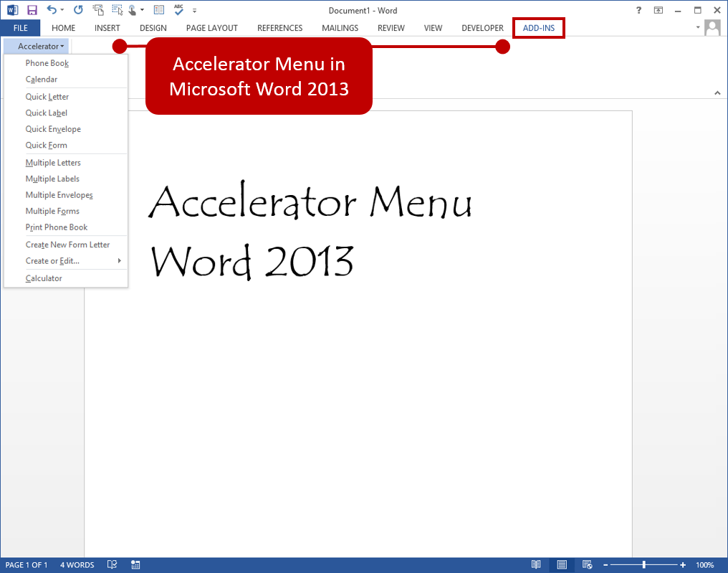Viewport: 728px width, 573px height.
Task: Click the user account picture icon
Action: 712,28
